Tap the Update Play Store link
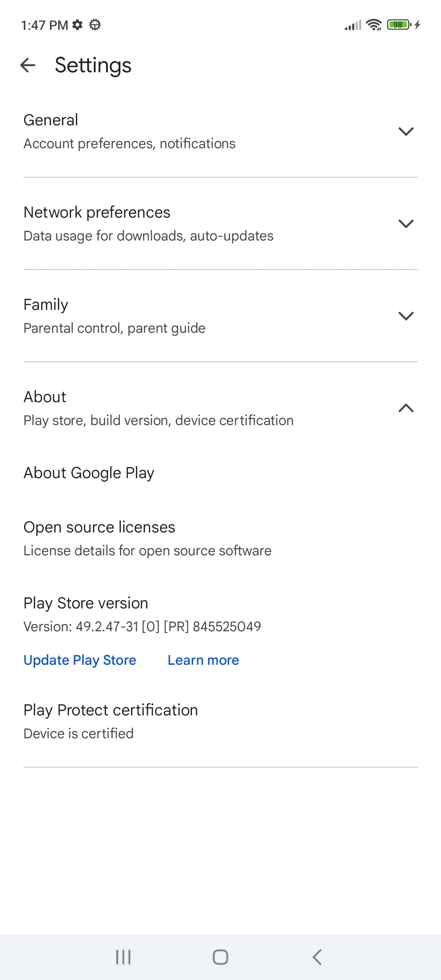 (x=80, y=660)
